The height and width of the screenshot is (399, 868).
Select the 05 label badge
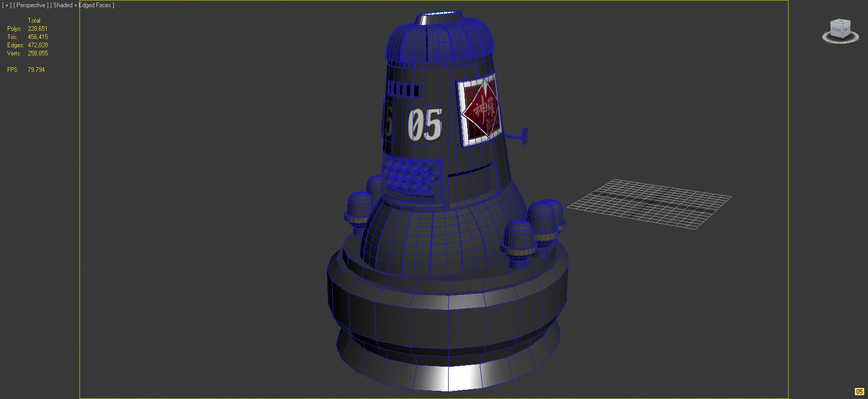pos(859,392)
